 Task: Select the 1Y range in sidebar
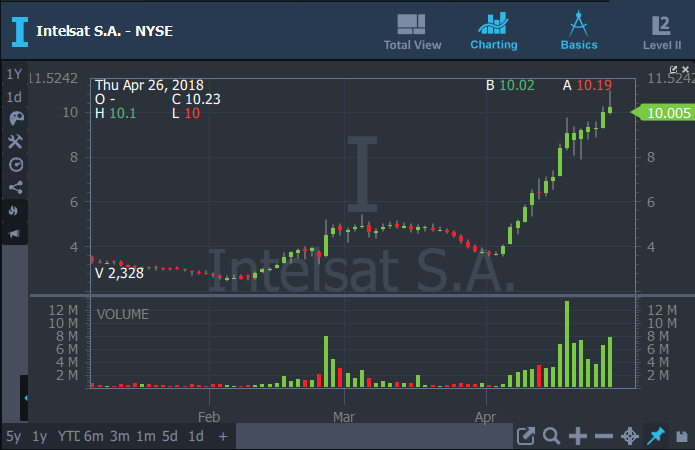click(x=14, y=74)
